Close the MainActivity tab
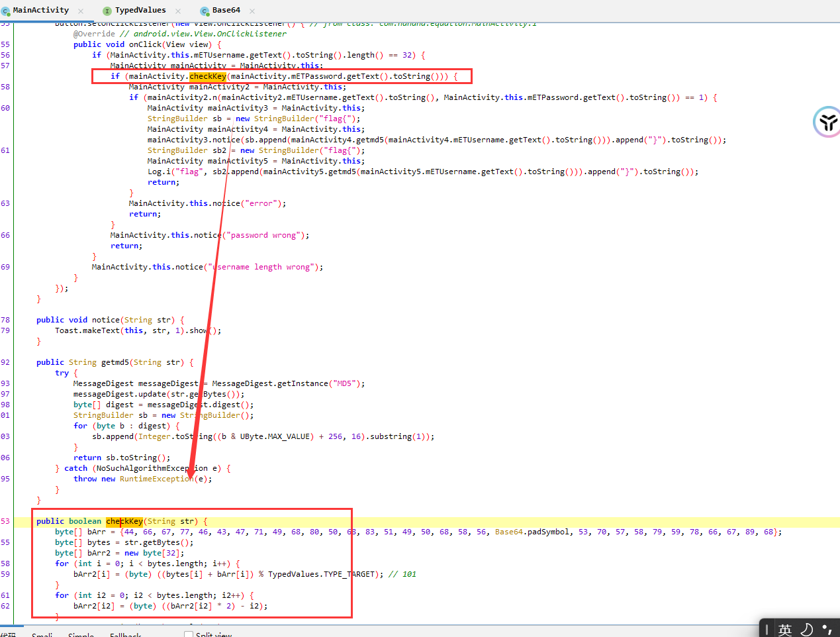The height and width of the screenshot is (637, 840). [81, 11]
